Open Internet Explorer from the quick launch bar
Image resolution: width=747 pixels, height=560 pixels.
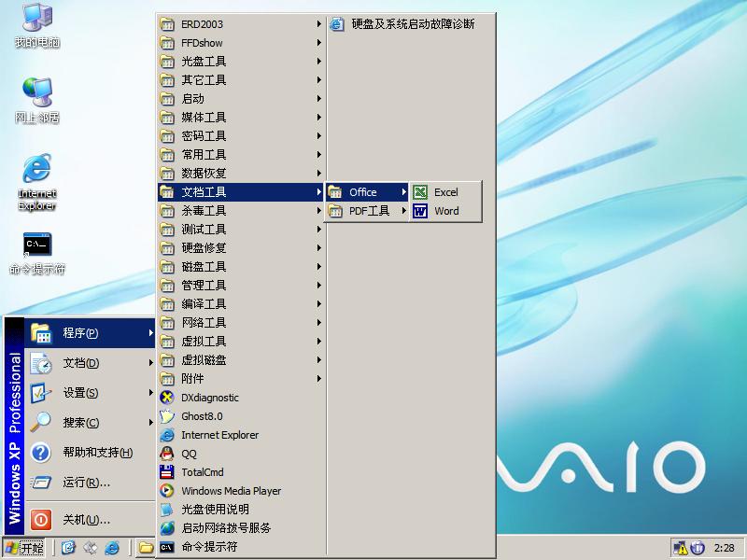[112, 548]
